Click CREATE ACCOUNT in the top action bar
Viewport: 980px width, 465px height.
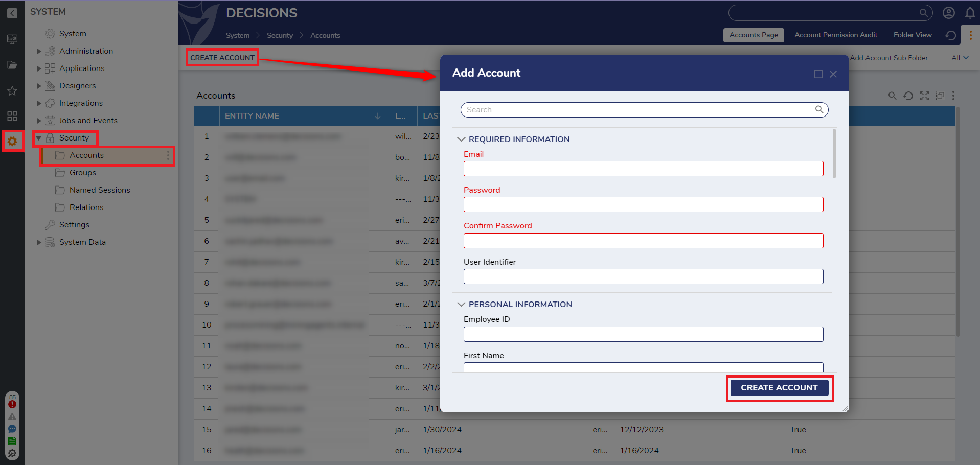point(222,58)
